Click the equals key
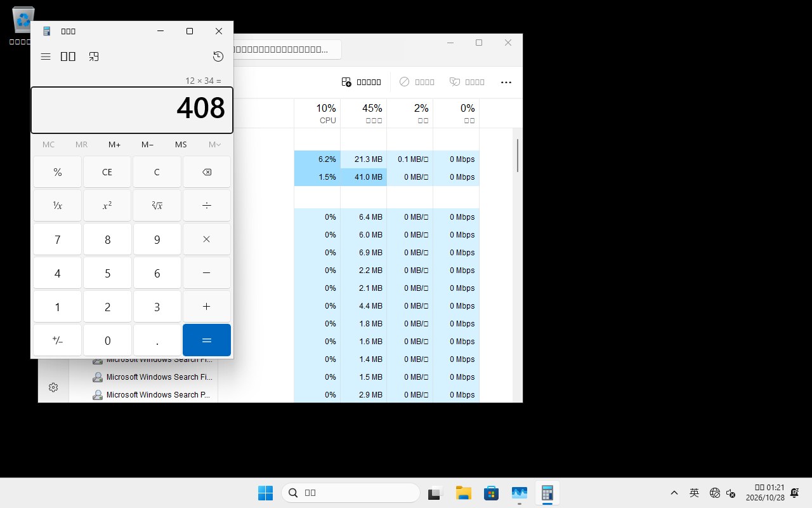The height and width of the screenshot is (508, 812). click(207, 340)
